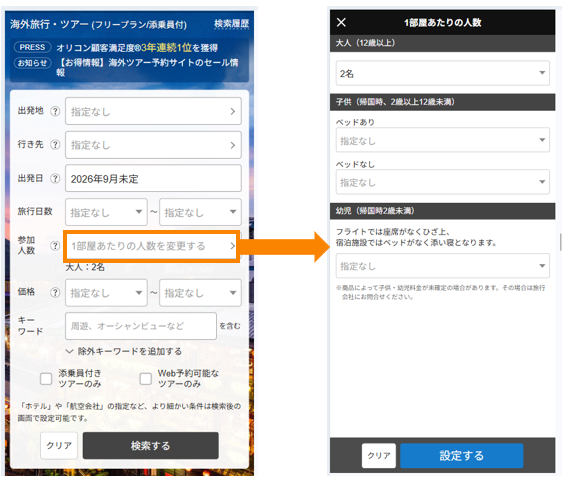Click the 検索する button
This screenshot has width=568, height=490.
coord(151,445)
